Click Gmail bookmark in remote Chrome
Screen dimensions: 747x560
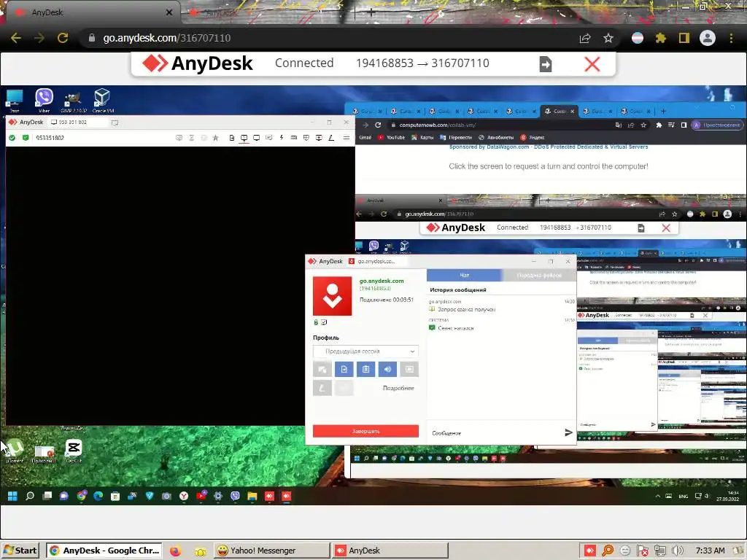click(365, 138)
